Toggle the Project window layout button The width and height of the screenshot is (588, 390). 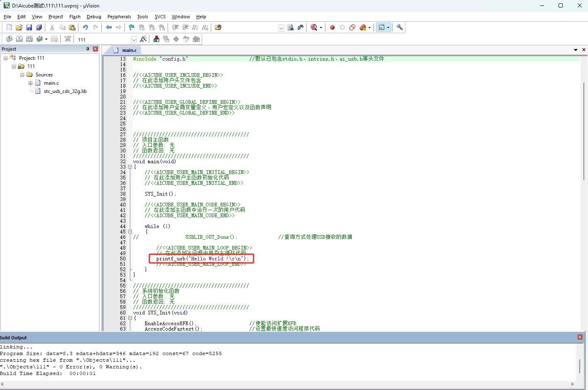[381, 27]
